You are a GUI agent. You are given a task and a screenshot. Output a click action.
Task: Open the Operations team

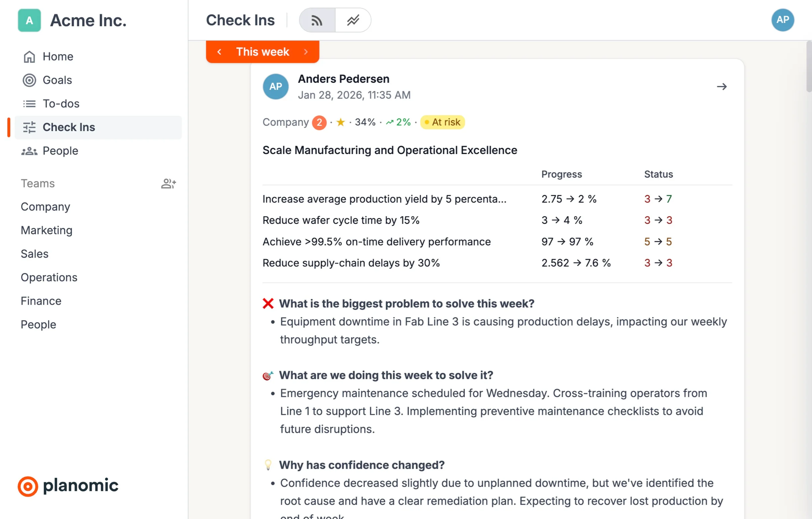coord(49,277)
